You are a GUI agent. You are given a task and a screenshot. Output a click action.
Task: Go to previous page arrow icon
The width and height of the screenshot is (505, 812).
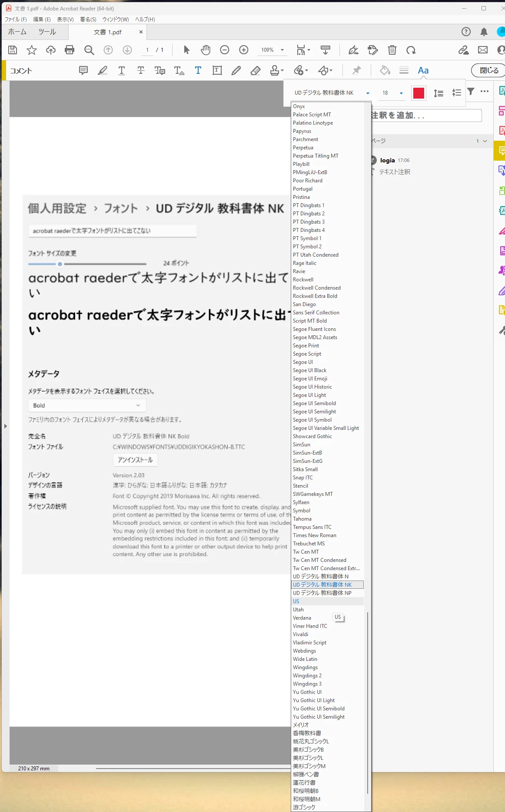(108, 50)
